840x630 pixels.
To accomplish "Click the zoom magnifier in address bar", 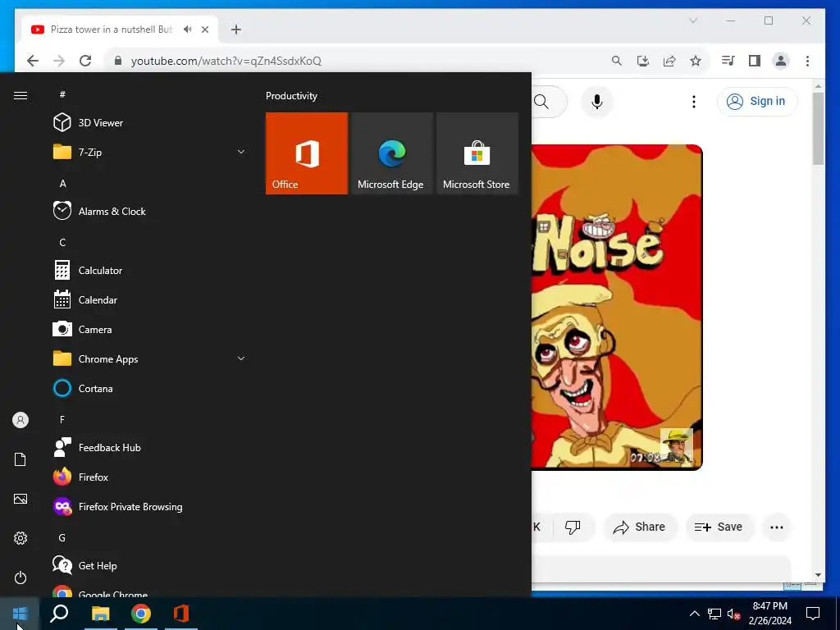I will pos(617,61).
